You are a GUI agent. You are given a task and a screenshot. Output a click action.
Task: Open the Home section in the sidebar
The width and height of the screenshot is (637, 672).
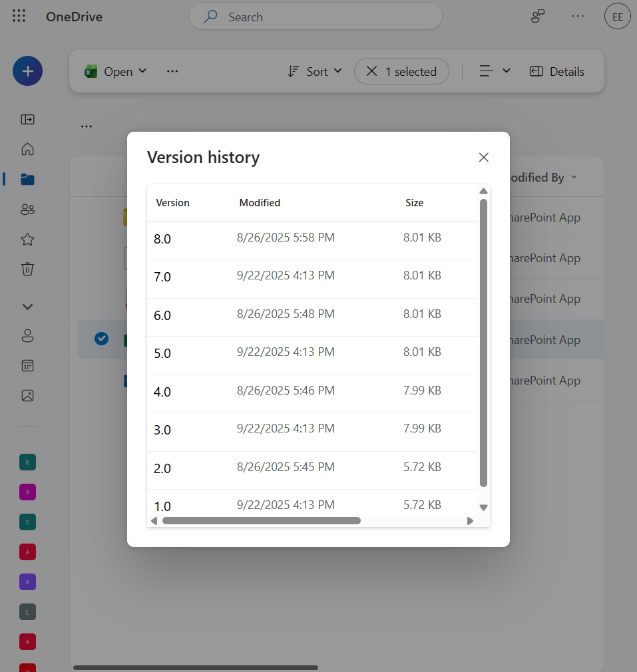coord(27,149)
